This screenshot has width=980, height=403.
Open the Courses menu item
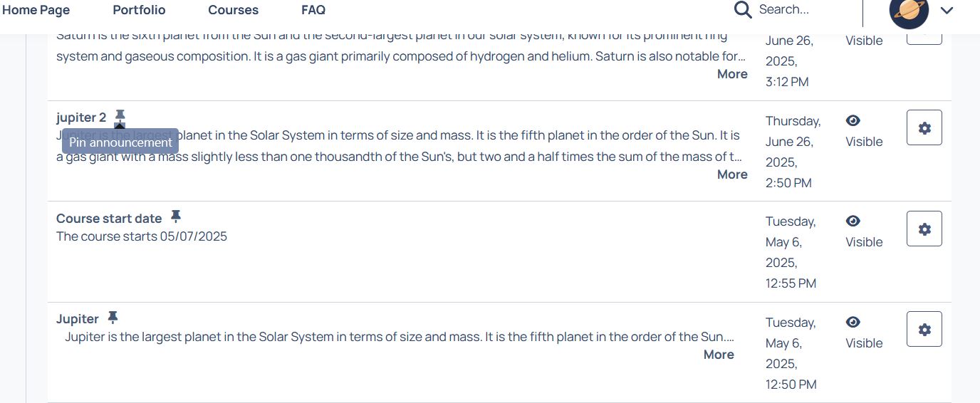point(234,10)
